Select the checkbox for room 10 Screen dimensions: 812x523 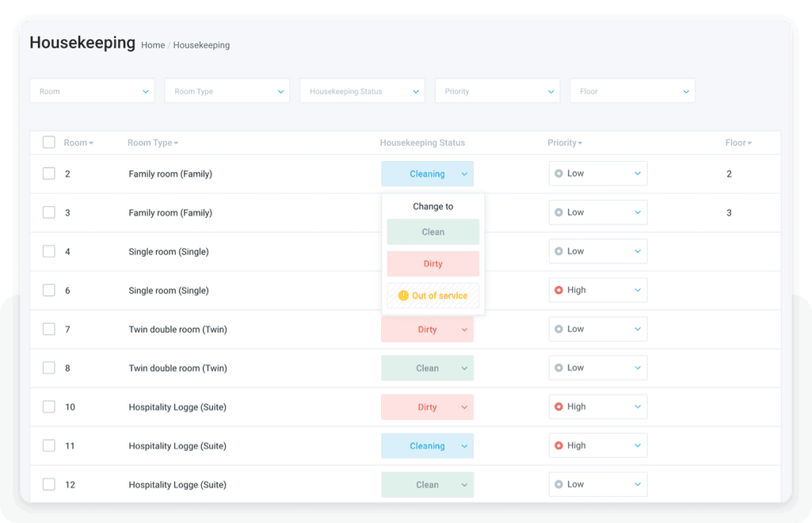click(48, 407)
